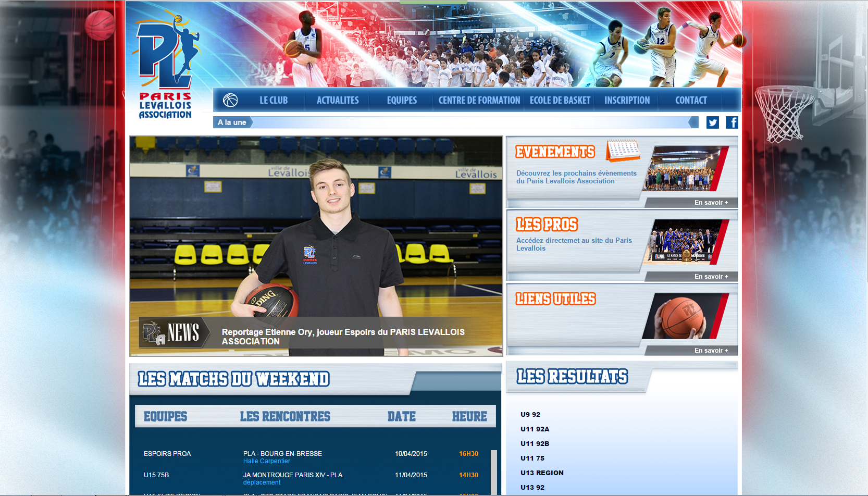This screenshot has height=496, width=868.
Task: Click the 10/04/2015 date cell
Action: (x=411, y=454)
